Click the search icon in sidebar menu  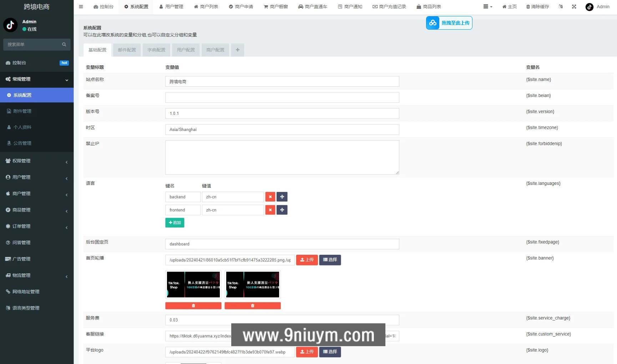point(64,45)
